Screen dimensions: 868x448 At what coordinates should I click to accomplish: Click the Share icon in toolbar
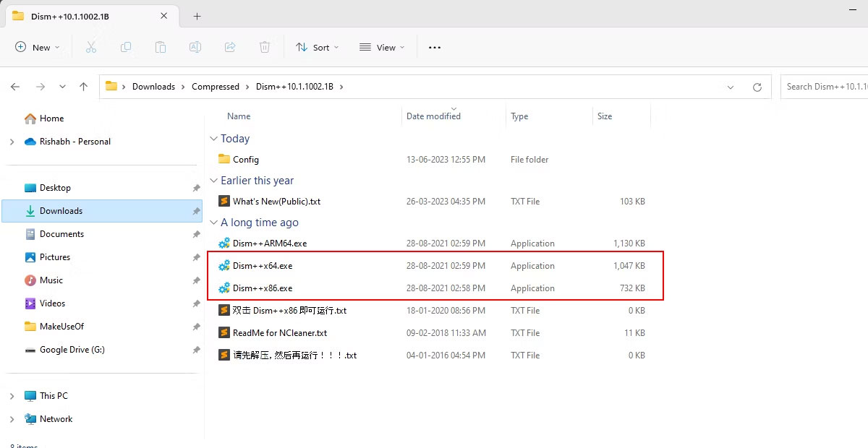(x=230, y=48)
